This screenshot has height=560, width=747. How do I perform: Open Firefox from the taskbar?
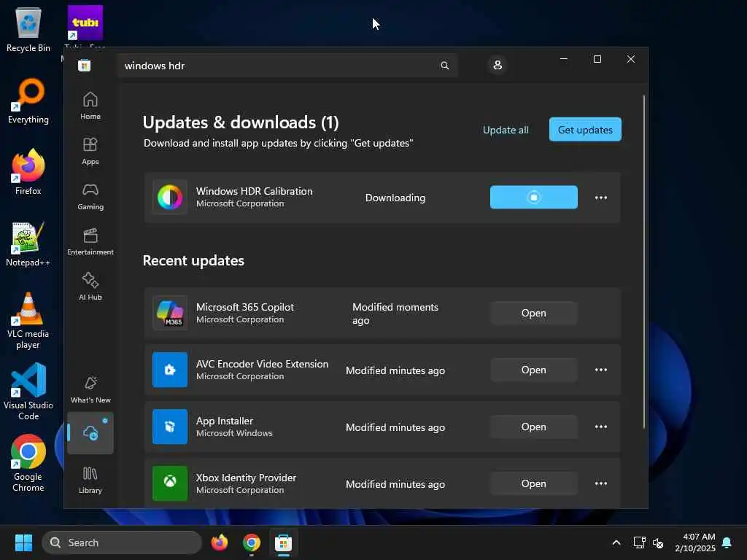click(219, 542)
